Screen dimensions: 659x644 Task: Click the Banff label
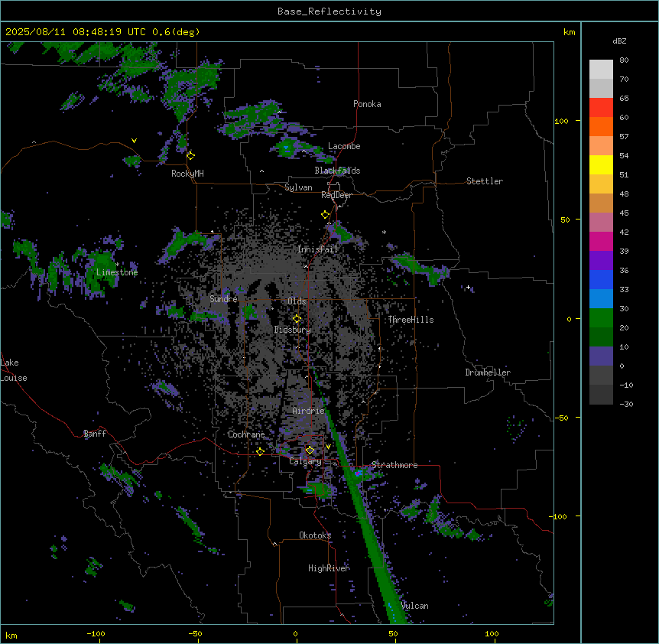point(95,434)
